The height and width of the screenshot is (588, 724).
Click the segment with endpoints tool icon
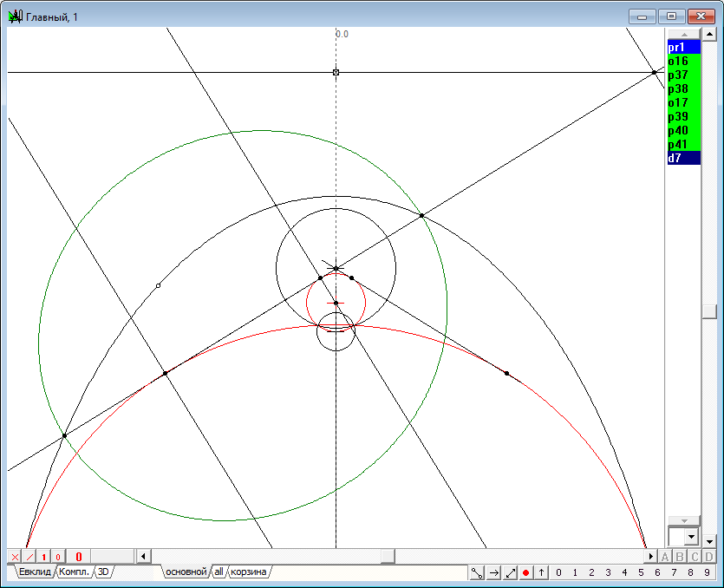pyautogui.click(x=477, y=572)
